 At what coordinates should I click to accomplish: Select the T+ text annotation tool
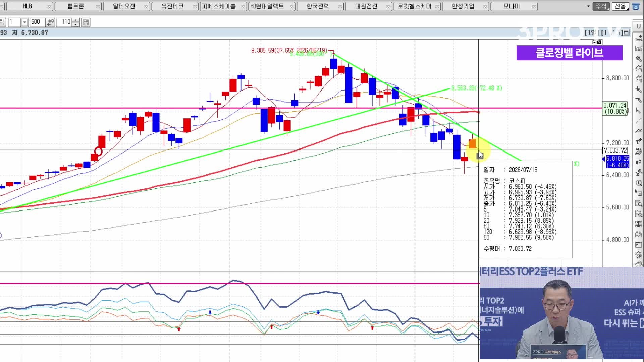pos(639,141)
